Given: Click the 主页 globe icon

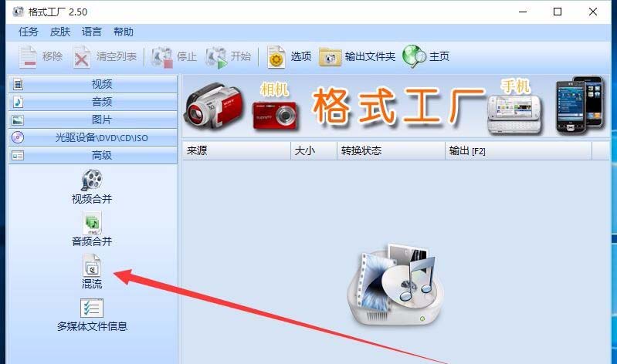Looking at the screenshot, I should tap(414, 56).
